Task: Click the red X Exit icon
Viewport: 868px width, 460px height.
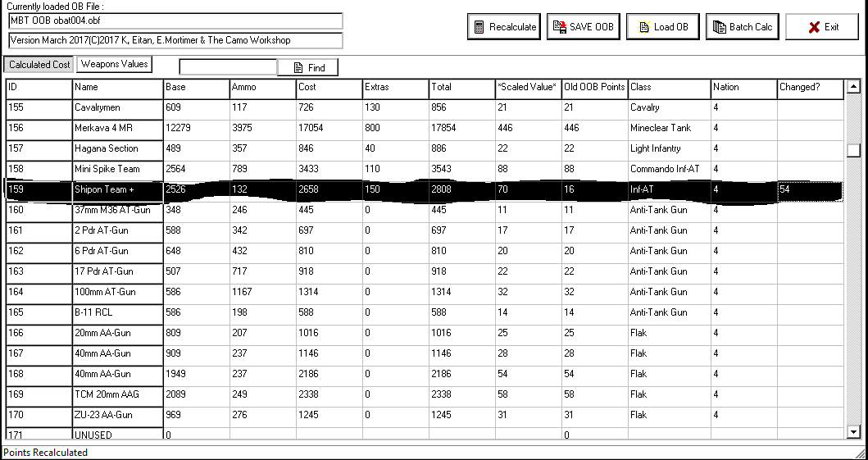Action: pyautogui.click(x=813, y=27)
